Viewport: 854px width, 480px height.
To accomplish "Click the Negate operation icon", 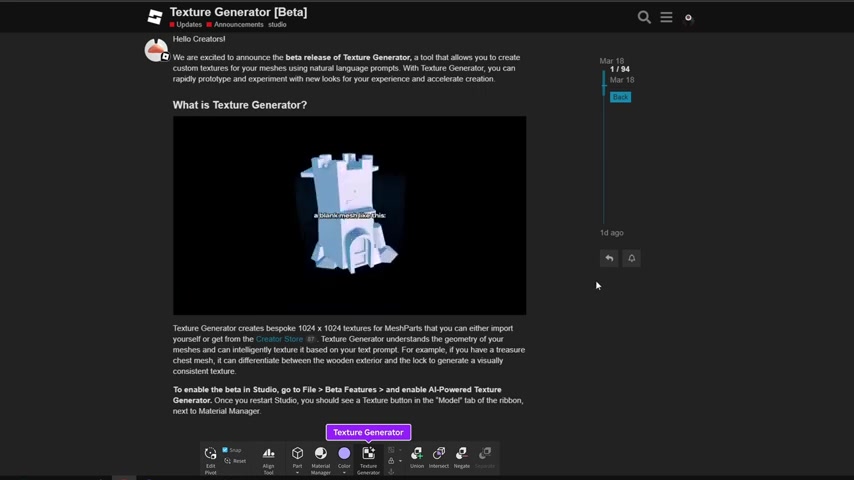I will click(x=461, y=453).
